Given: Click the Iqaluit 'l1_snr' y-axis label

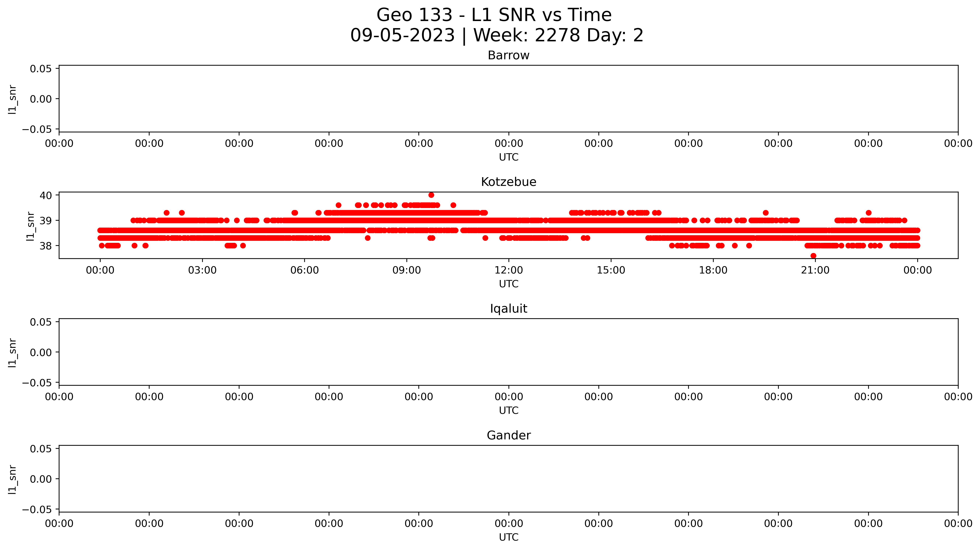Looking at the screenshot, I should tap(13, 353).
